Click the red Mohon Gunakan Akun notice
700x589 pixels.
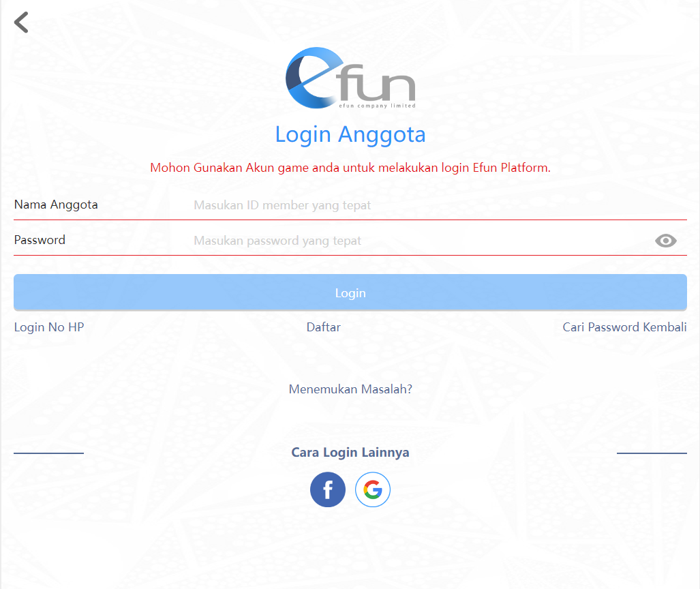point(350,168)
